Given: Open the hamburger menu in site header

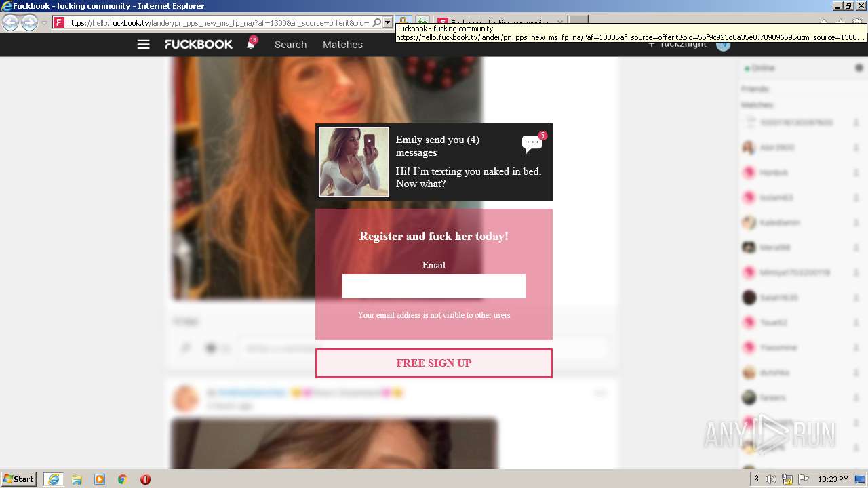Looking at the screenshot, I should click(143, 45).
